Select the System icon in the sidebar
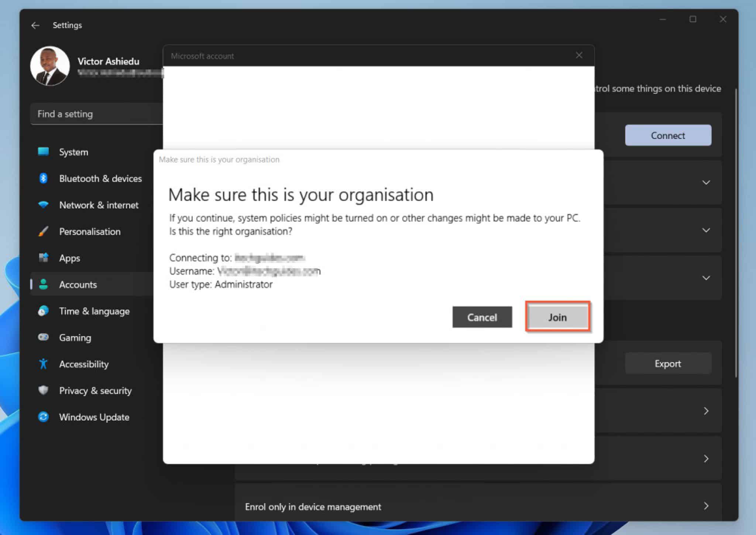 (43, 152)
